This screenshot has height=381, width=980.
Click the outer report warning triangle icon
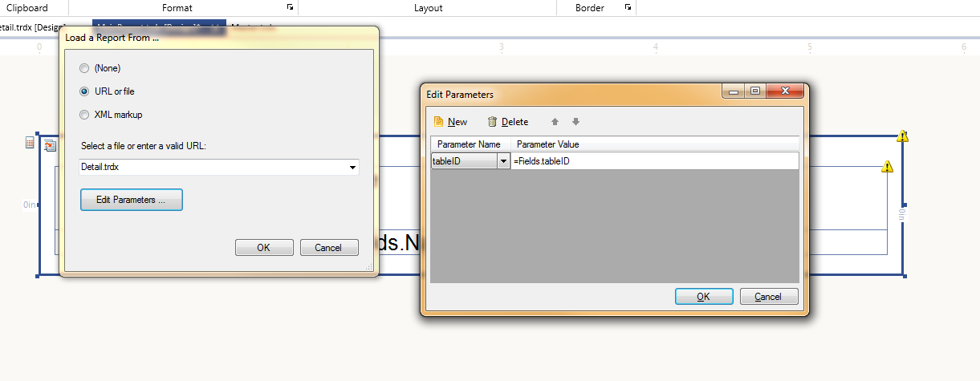pyautogui.click(x=903, y=136)
